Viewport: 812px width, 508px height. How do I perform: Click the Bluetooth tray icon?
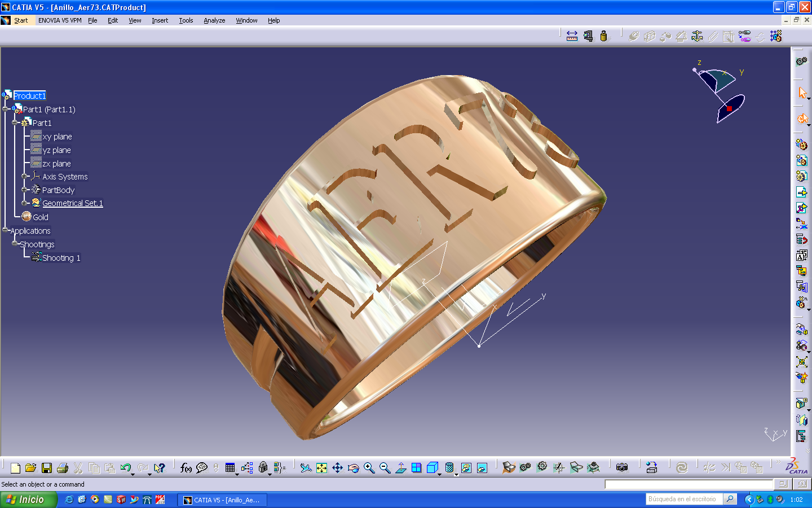[x=770, y=500]
